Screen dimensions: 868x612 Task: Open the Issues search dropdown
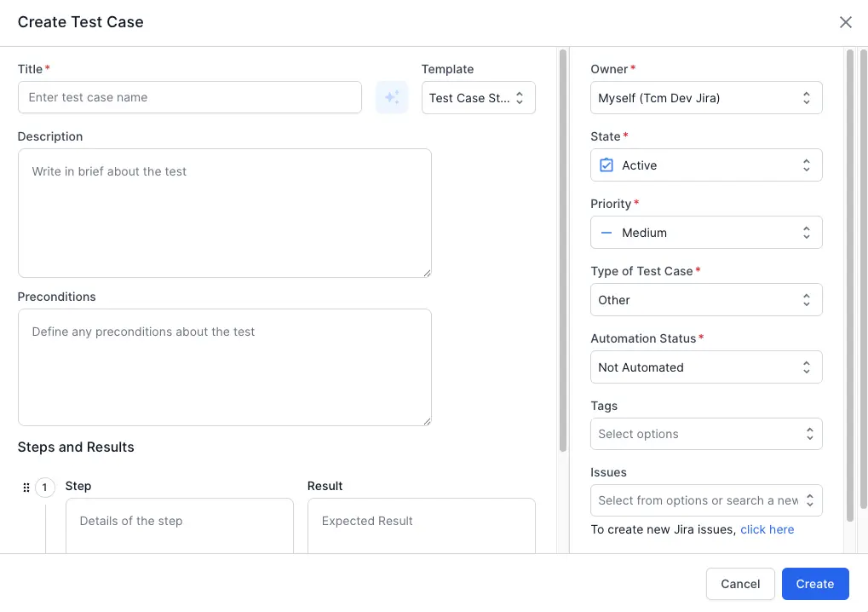coord(705,500)
